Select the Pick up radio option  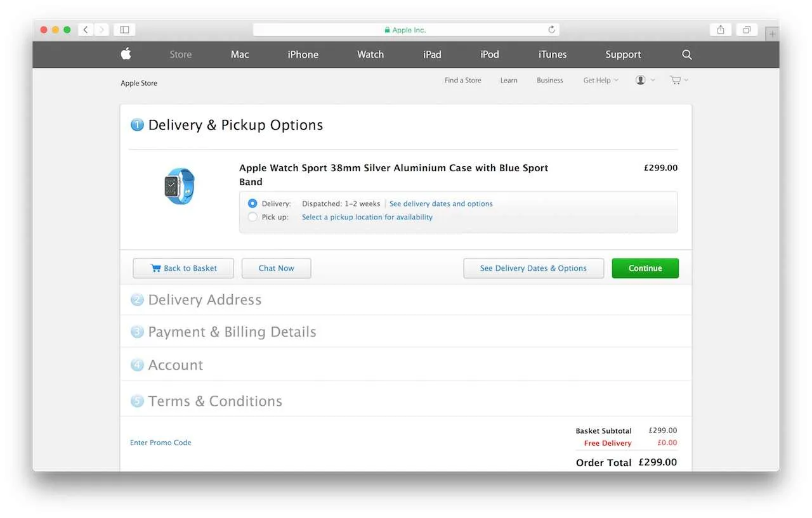[252, 217]
